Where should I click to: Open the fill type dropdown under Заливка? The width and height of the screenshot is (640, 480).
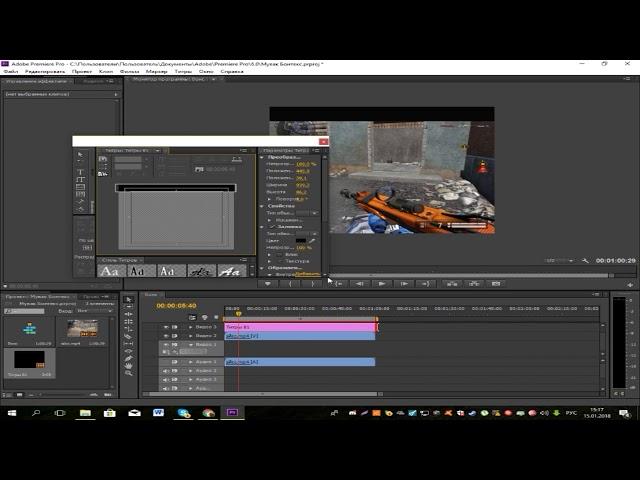point(307,234)
